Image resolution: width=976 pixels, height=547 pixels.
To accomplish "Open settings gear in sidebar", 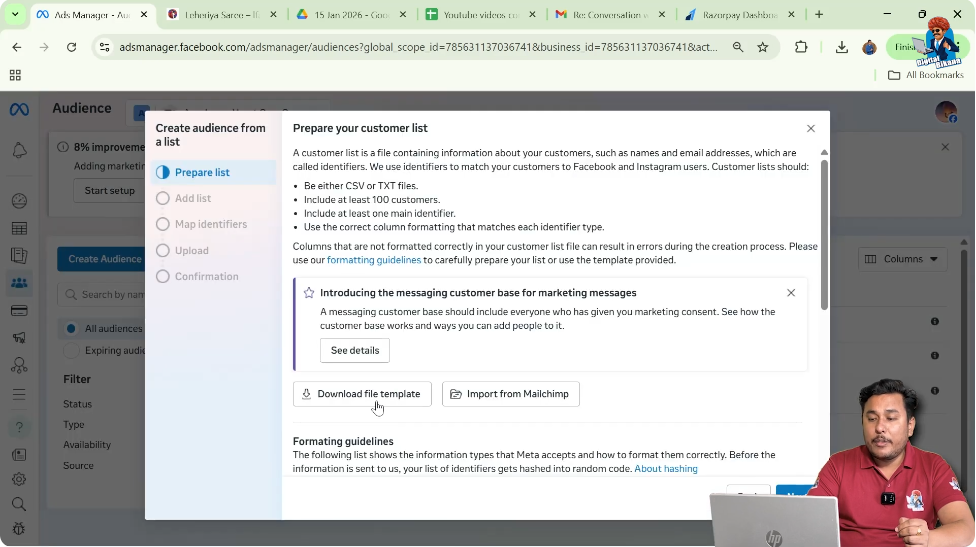I will click(x=19, y=479).
